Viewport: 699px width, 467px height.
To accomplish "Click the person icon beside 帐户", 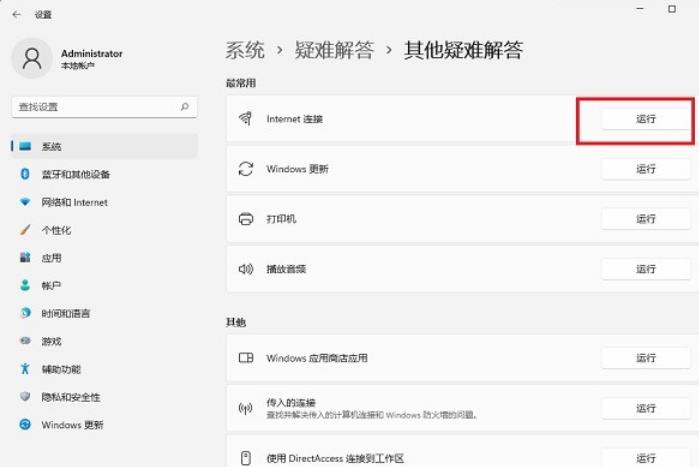I will coord(25,285).
